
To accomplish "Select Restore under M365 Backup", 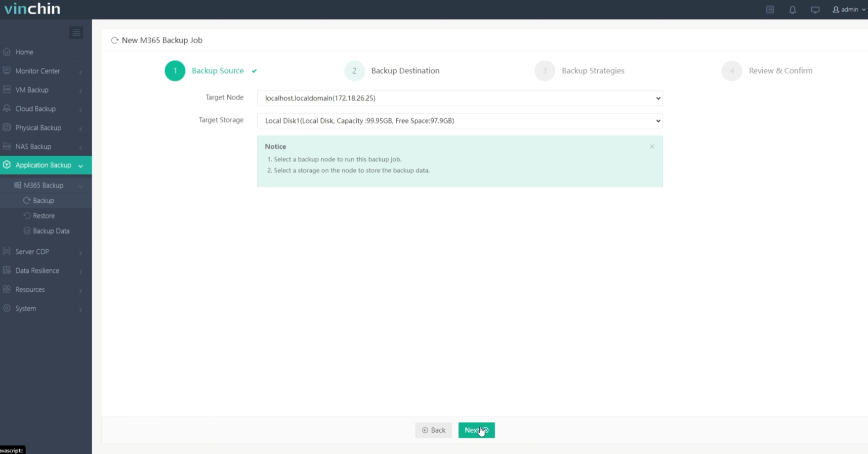I will pos(45,216).
